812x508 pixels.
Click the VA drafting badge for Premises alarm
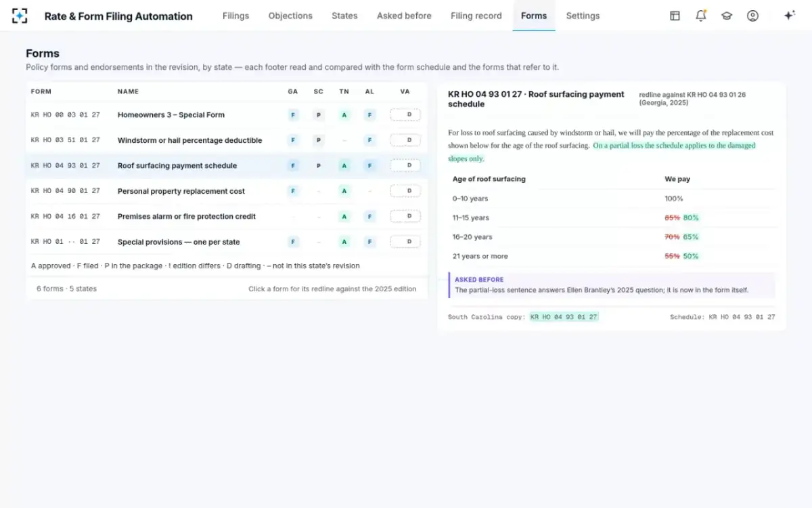click(x=405, y=216)
